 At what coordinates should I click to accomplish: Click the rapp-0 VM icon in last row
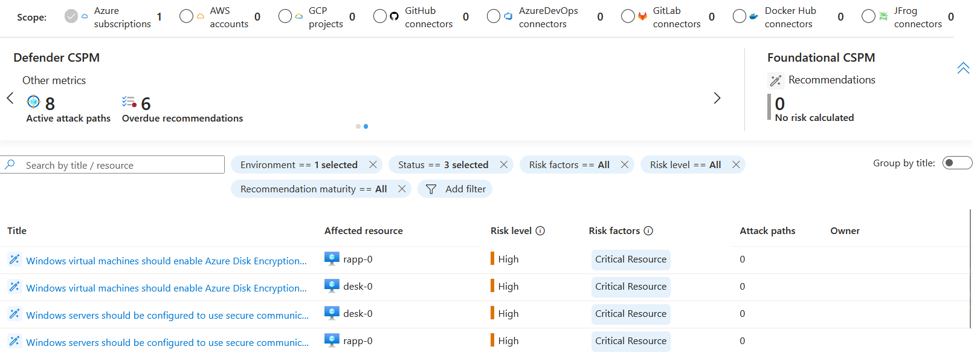pos(332,340)
